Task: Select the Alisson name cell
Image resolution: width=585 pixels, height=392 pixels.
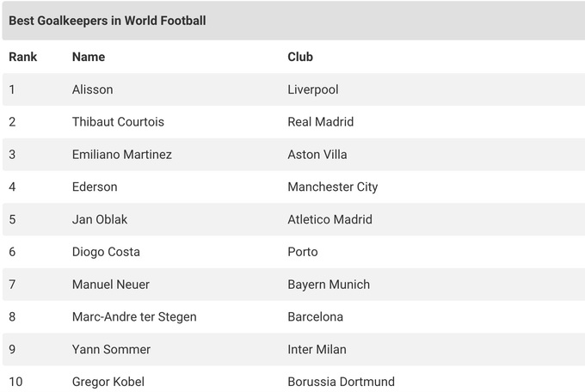Action: (92, 89)
